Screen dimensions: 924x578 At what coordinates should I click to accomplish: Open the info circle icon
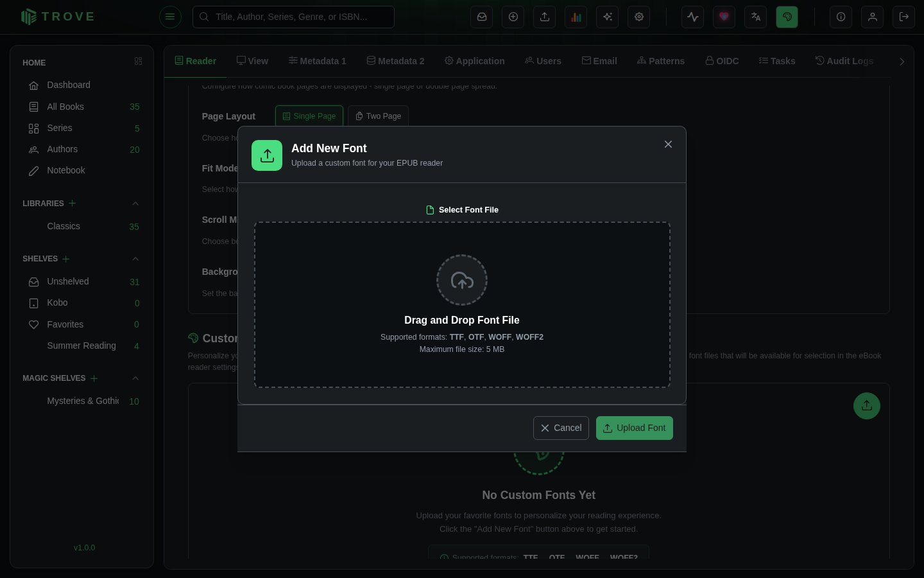pyautogui.click(x=841, y=17)
